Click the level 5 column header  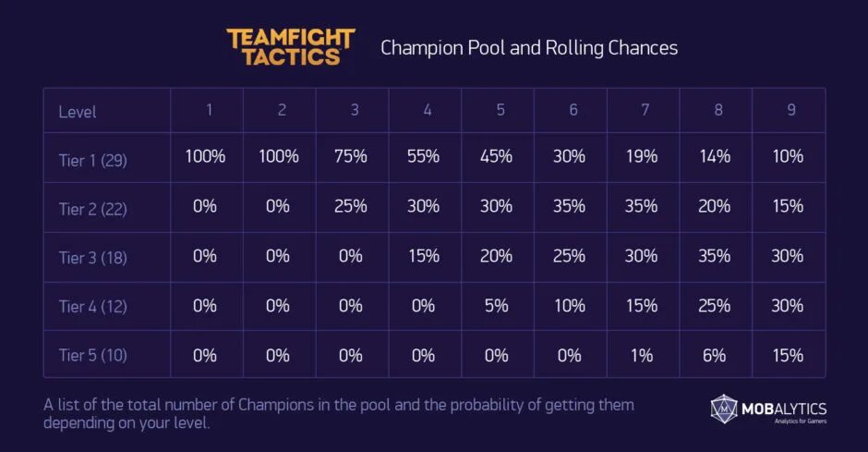coord(500,110)
